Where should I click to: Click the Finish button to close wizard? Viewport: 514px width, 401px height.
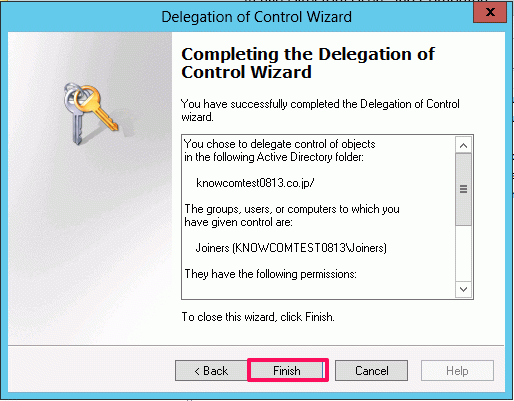point(288,370)
